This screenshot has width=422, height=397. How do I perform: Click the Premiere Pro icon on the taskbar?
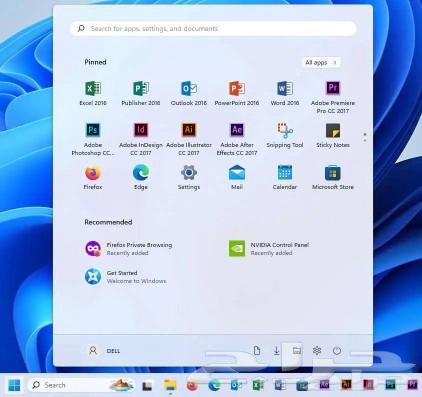[x=412, y=385]
